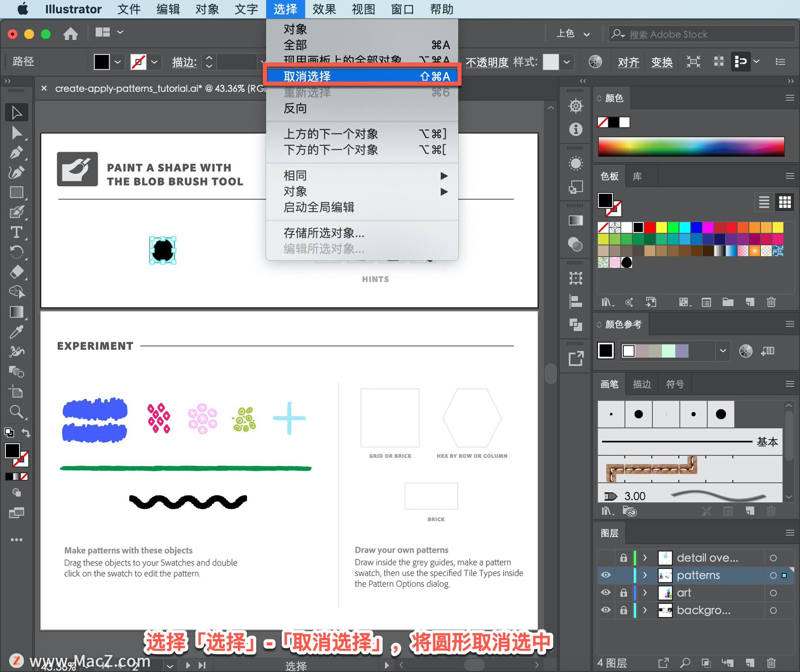Choose the Type tool

point(16,232)
